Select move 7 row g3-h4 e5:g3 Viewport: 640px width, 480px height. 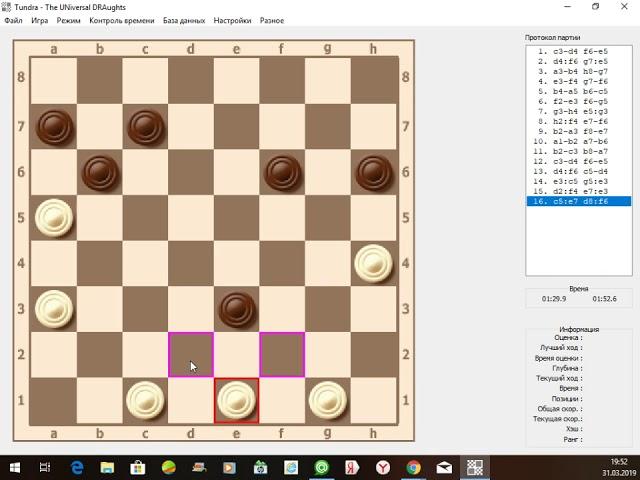click(579, 111)
